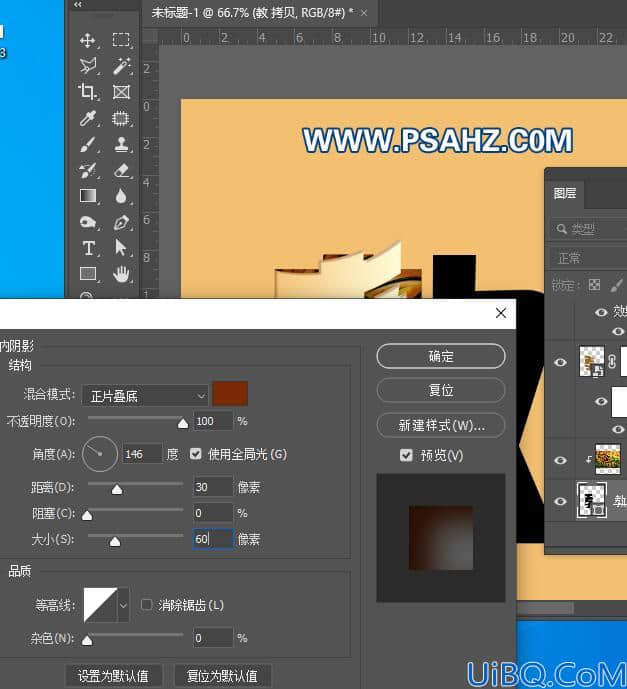The image size is (627, 689).
Task: Select the Patch tool
Action: point(121,118)
